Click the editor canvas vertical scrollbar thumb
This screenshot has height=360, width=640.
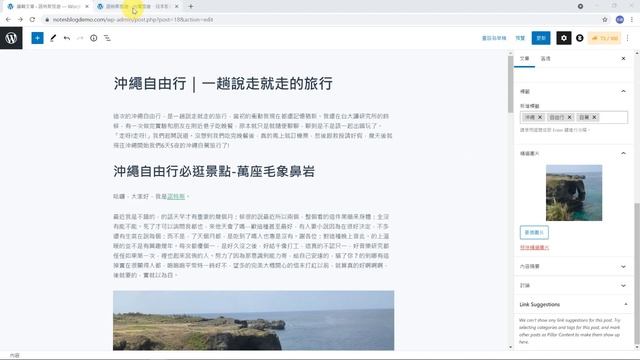[x=510, y=84]
